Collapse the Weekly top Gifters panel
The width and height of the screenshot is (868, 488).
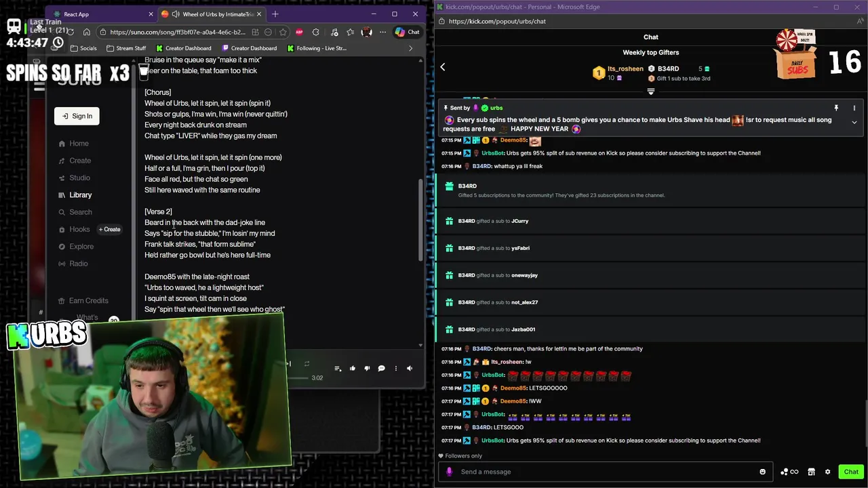click(651, 91)
